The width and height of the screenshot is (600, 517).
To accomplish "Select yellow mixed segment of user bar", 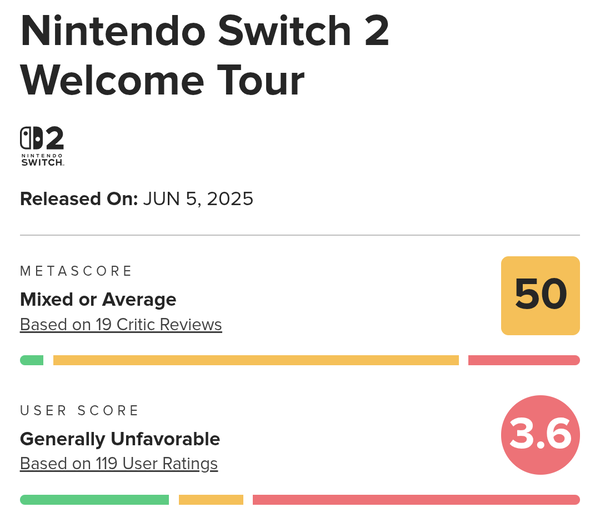I will tap(211, 500).
